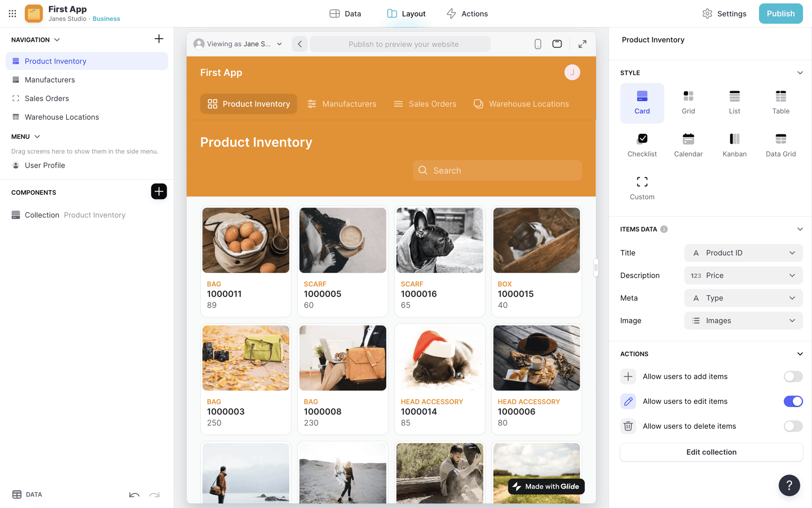
Task: Toggle Allow users to add items
Action: coord(793,376)
